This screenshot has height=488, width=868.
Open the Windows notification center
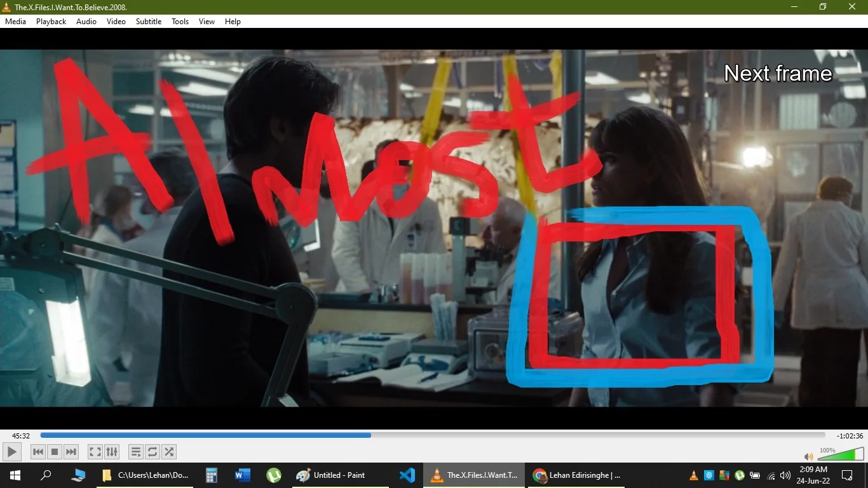click(x=847, y=475)
